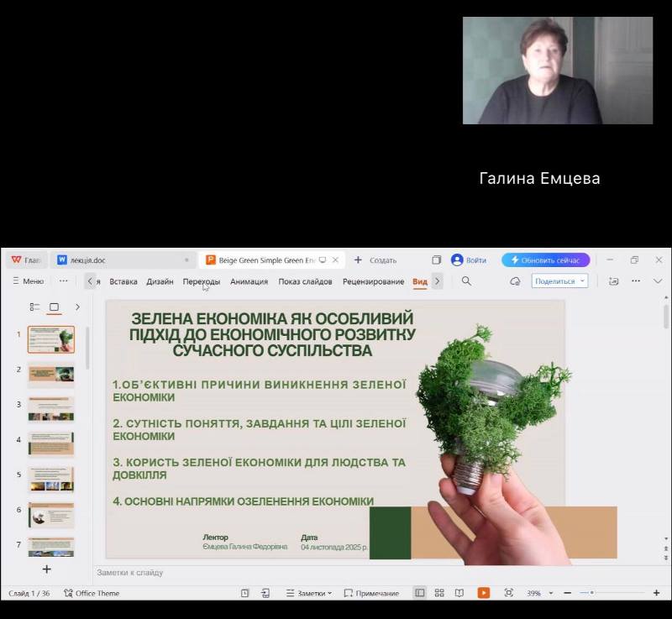
Task: Open the Рецензирование ribbon tab
Action: 373,281
